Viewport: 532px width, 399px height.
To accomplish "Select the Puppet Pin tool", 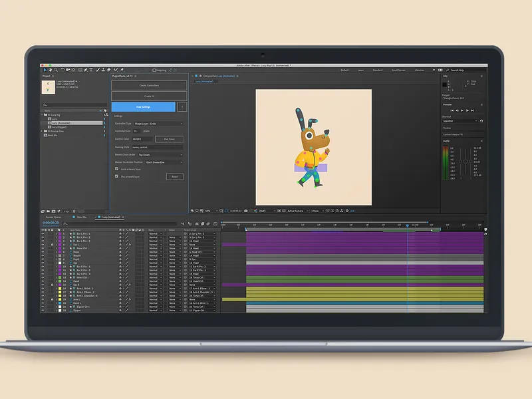I will click(x=122, y=70).
